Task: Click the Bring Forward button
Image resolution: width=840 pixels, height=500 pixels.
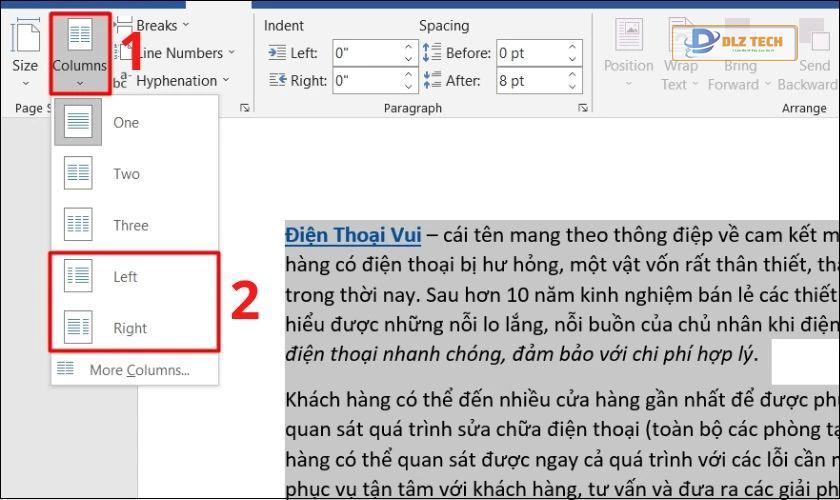Action: tap(739, 54)
